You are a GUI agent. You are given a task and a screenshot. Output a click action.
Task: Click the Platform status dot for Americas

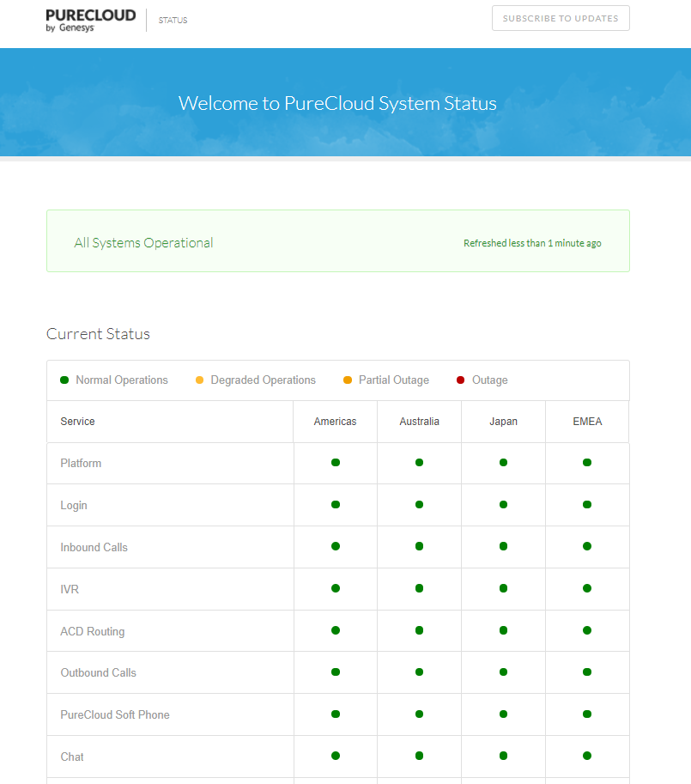[336, 463]
